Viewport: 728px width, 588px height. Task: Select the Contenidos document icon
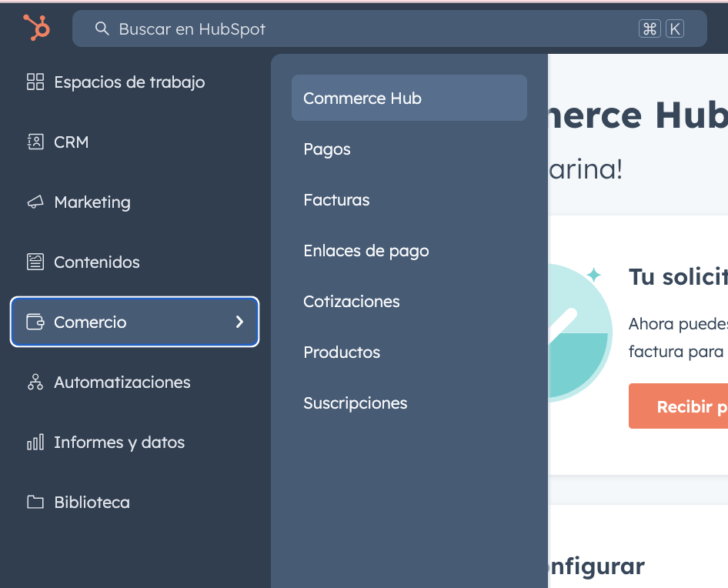tap(34, 262)
